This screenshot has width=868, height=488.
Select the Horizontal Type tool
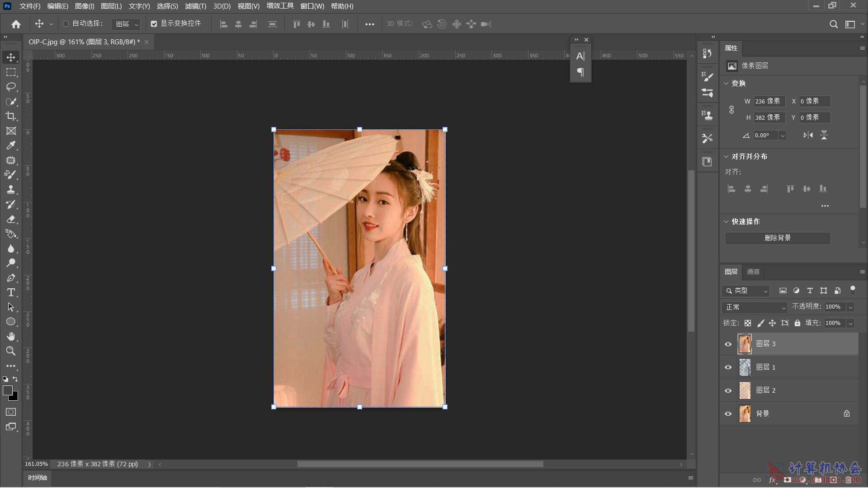pos(11,292)
